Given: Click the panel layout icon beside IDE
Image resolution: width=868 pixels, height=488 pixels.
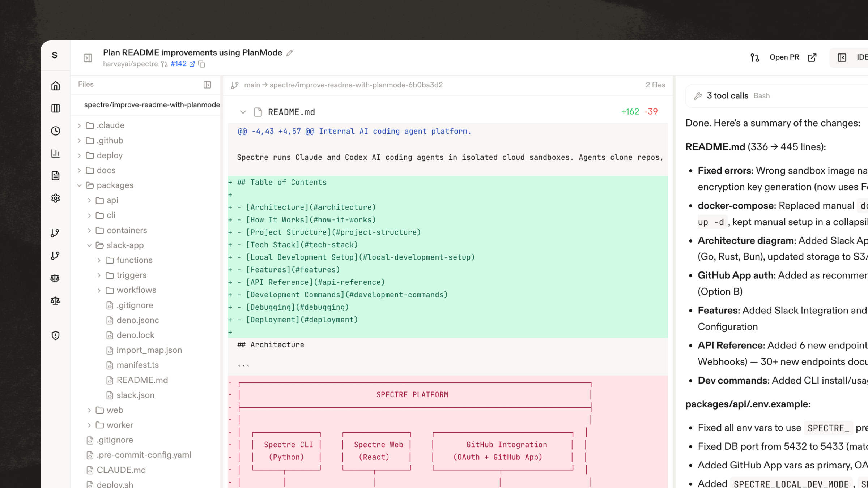Looking at the screenshot, I should pyautogui.click(x=842, y=57).
